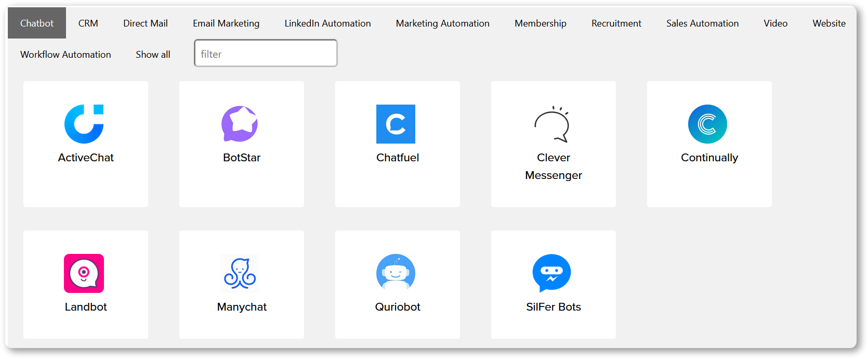
Task: Click the BotStar name label
Action: (242, 158)
